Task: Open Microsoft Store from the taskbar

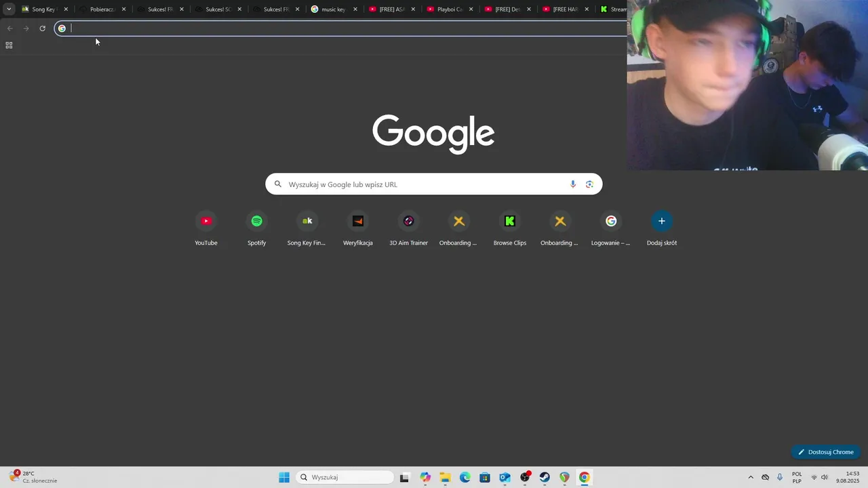Action: [485, 477]
